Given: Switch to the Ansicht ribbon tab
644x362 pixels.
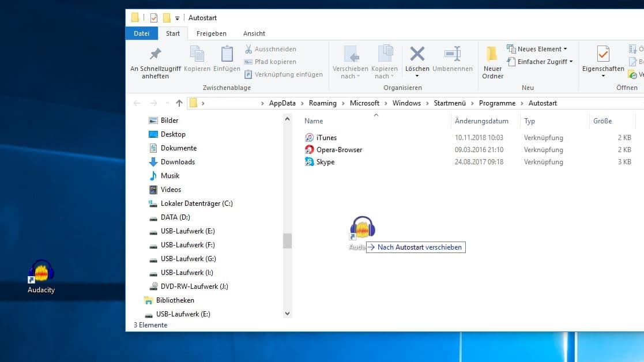Looking at the screenshot, I should (x=254, y=33).
